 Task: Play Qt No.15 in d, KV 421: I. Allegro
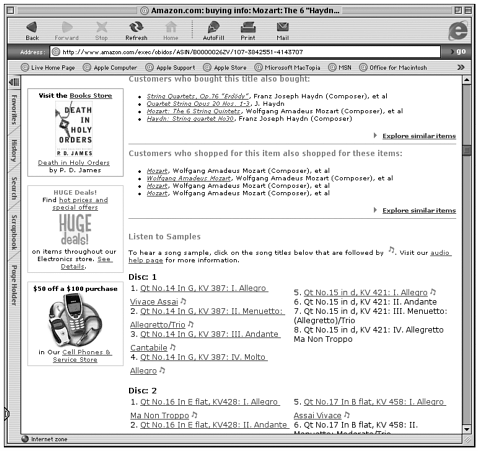pyautogui.click(x=365, y=292)
